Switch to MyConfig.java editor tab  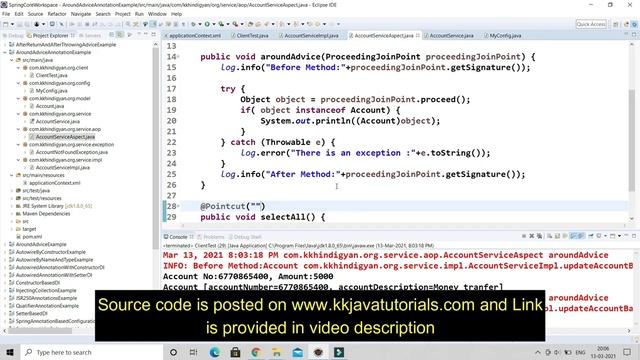[x=505, y=36]
